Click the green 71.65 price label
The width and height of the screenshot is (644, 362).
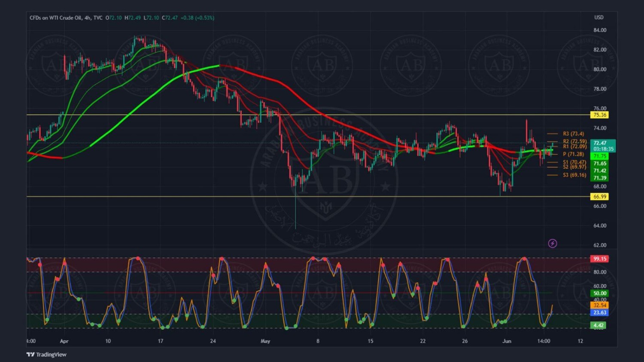[x=600, y=163]
